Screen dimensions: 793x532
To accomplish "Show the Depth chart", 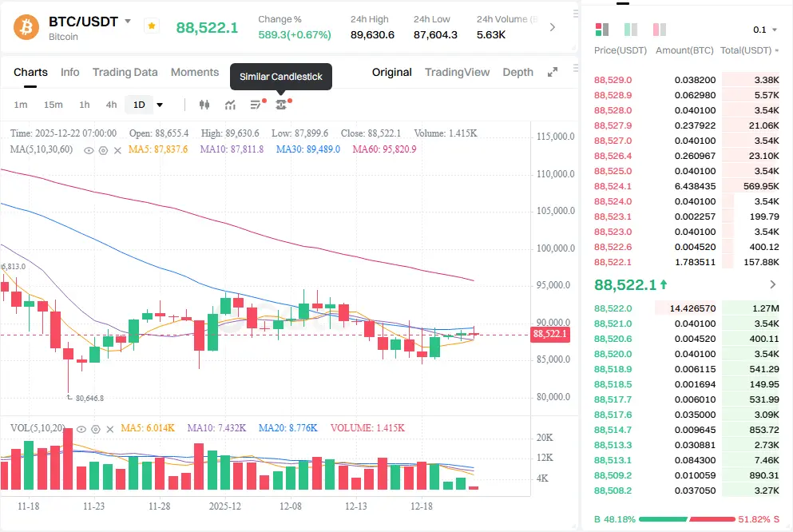I will (x=517, y=73).
